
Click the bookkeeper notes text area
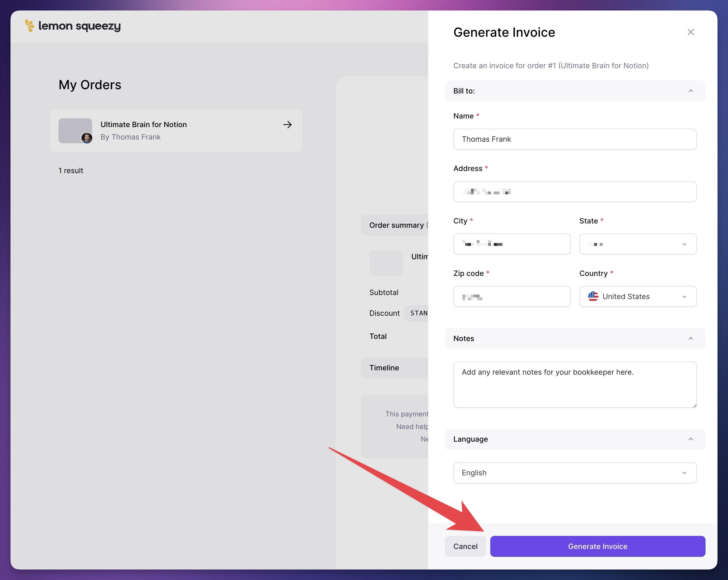(x=575, y=385)
